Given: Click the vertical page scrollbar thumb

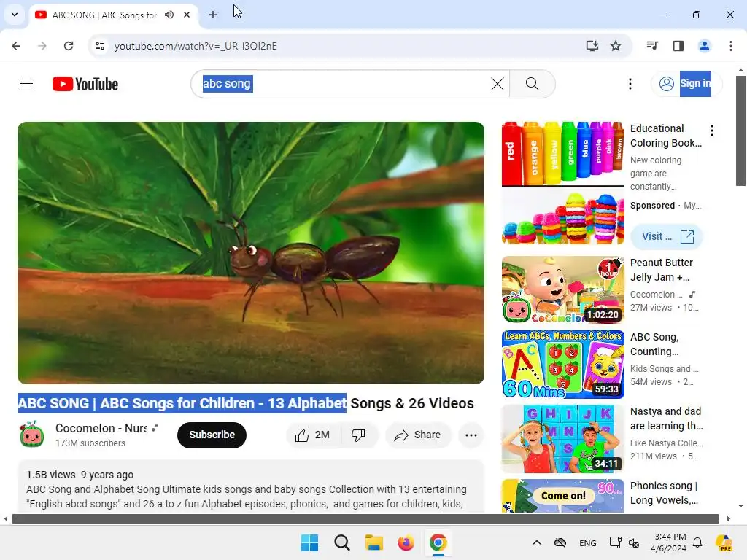Looking at the screenshot, I should coord(740,131).
